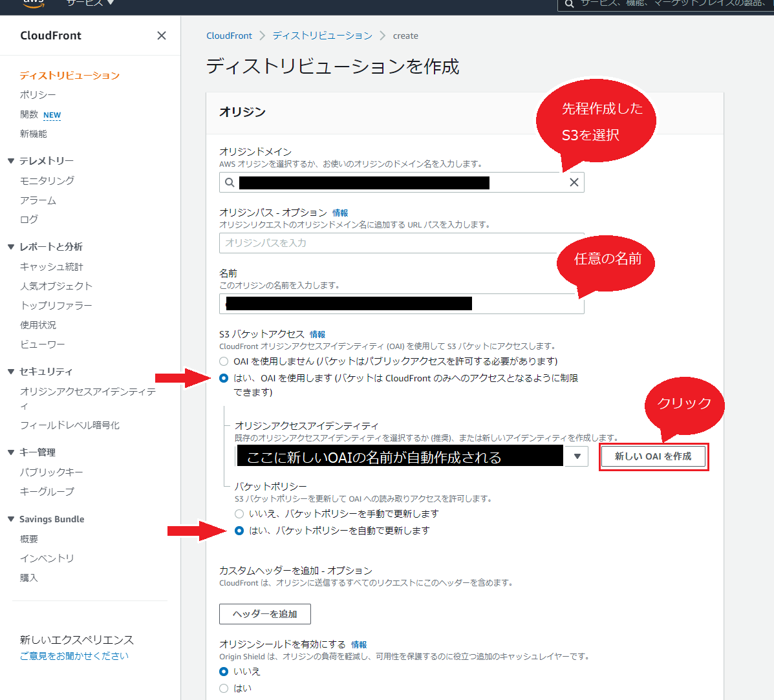Click CloudFront breadcrumb link
The width and height of the screenshot is (774, 700).
click(x=229, y=36)
